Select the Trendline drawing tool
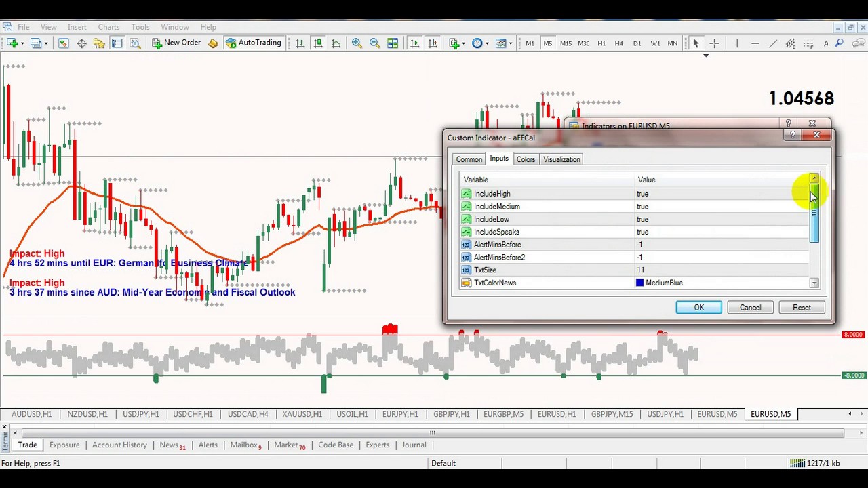 772,43
